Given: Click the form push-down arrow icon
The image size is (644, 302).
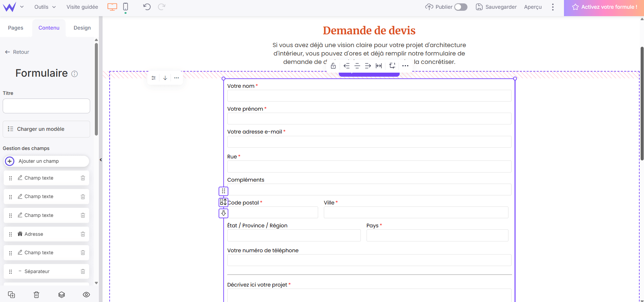Looking at the screenshot, I should [x=223, y=213].
